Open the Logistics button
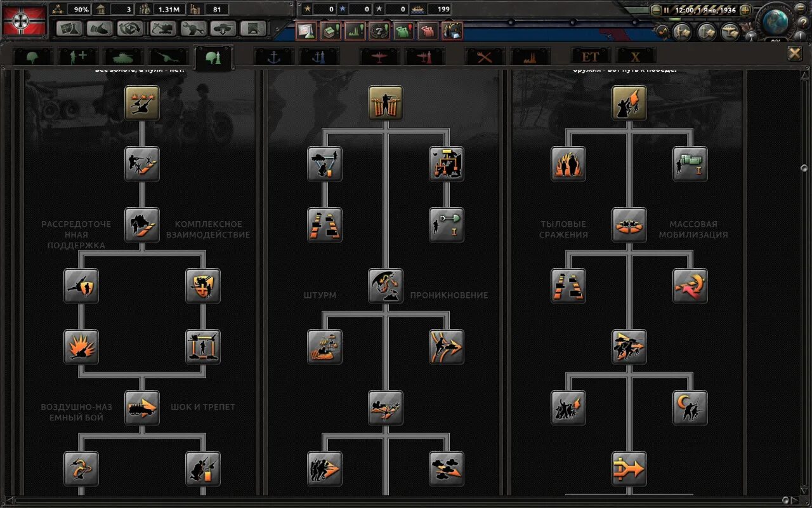Image resolution: width=812 pixels, height=508 pixels. [x=254, y=29]
